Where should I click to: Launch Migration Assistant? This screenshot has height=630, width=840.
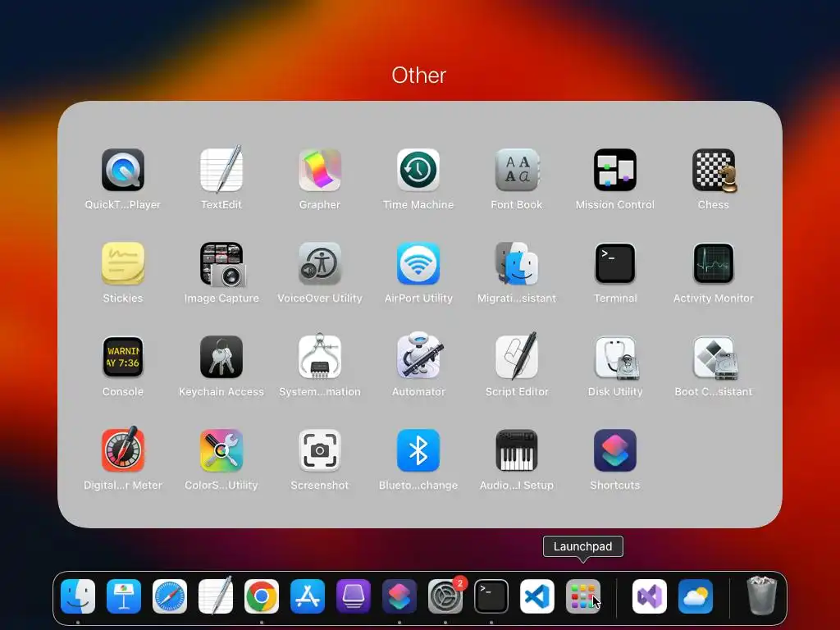pyautogui.click(x=517, y=263)
